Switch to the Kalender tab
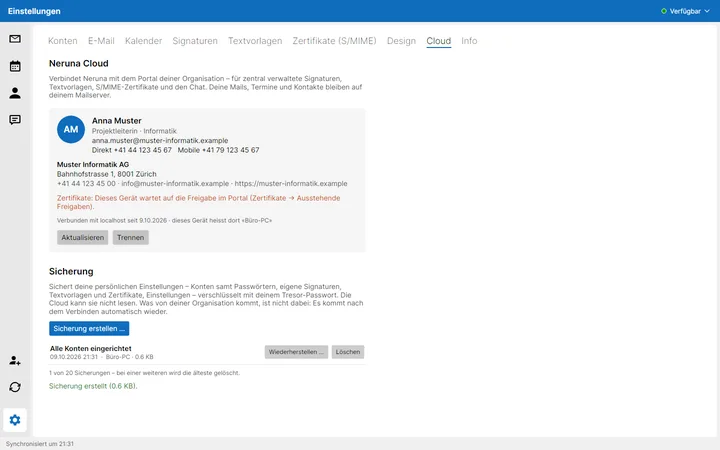This screenshot has width=720, height=450. click(x=143, y=41)
